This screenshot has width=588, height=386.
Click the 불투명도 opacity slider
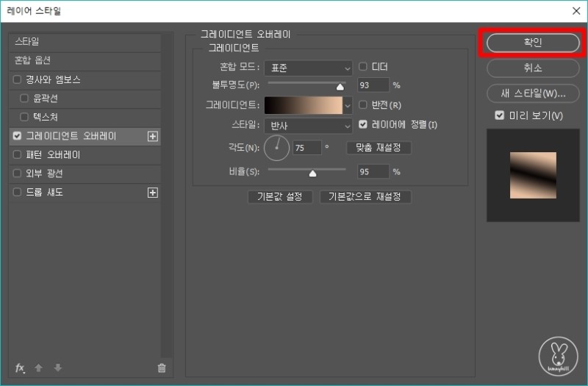tap(306, 86)
